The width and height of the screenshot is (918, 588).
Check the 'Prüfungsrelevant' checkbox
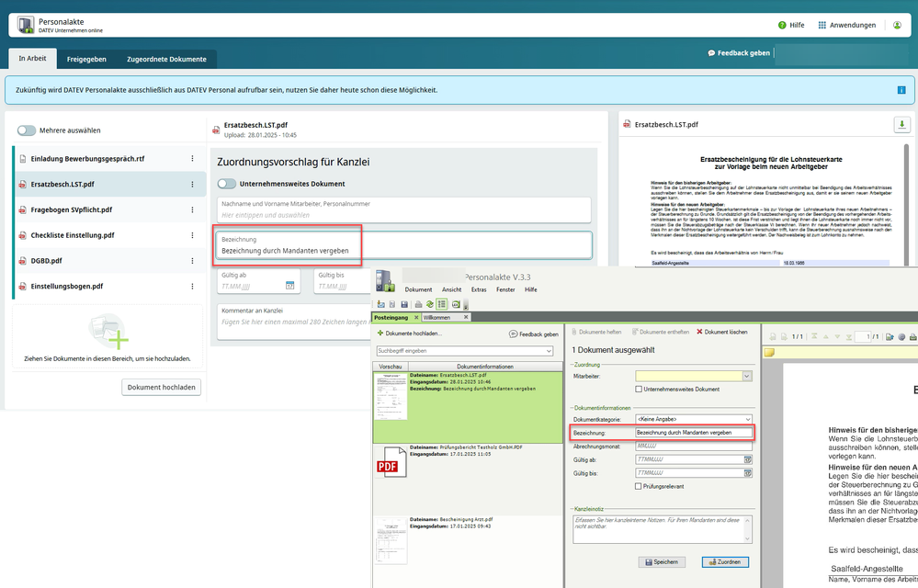(x=639, y=486)
